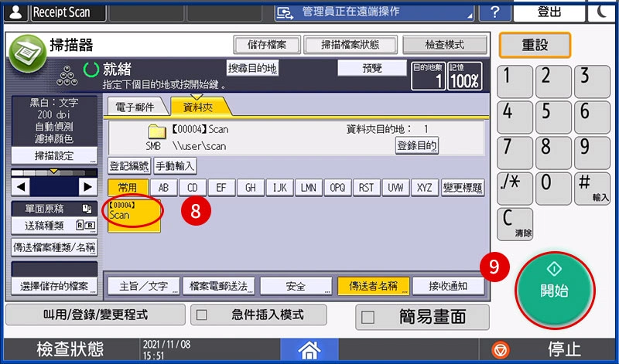The width and height of the screenshot is (619, 364).
Task: Tap keypad digit 0
Action: click(x=553, y=189)
